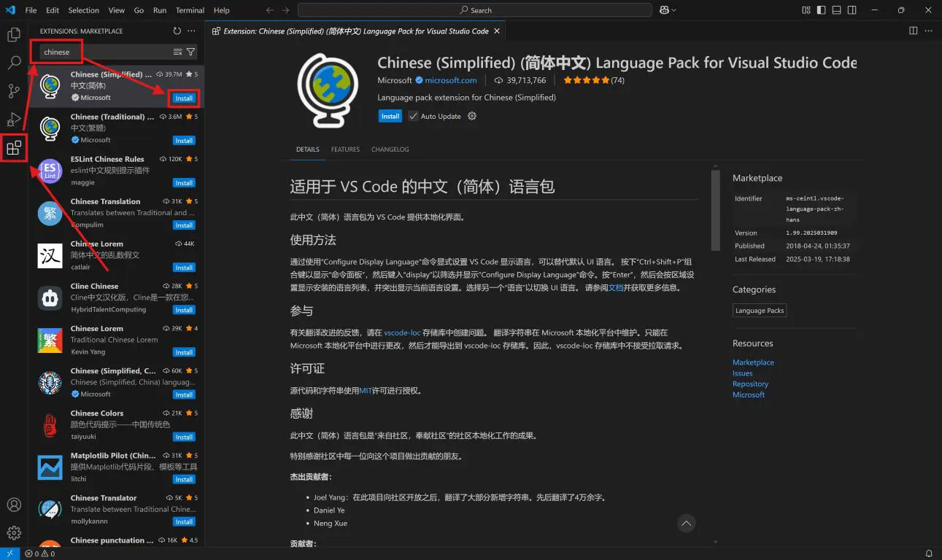Open the extensions filter dropdown
This screenshot has width=942, height=560.
(190, 52)
